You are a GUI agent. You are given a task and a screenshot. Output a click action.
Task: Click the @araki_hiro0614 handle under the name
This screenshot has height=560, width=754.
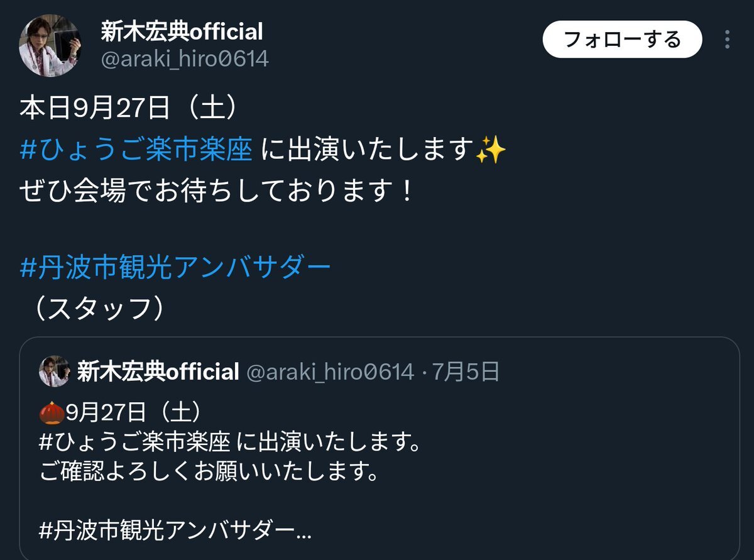click(185, 59)
